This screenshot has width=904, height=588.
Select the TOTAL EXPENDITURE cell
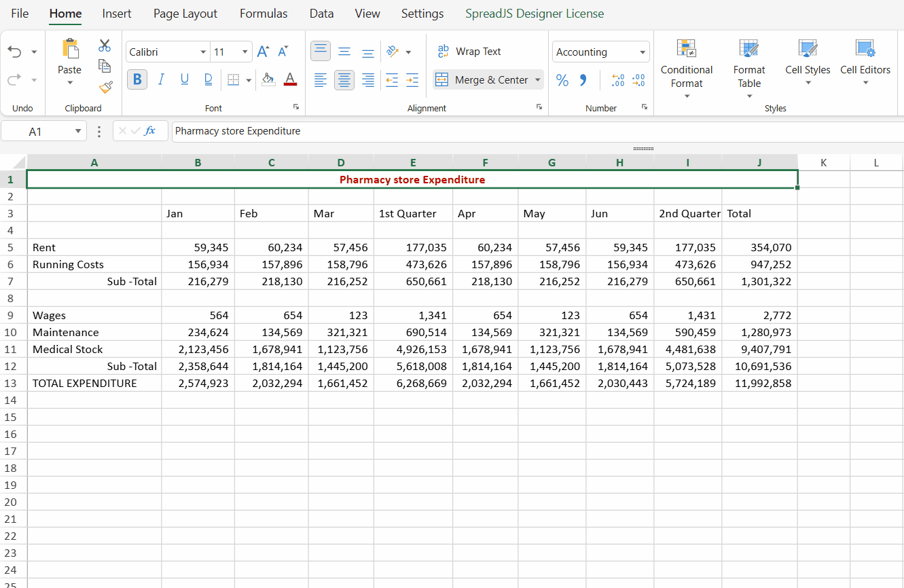[x=94, y=383]
